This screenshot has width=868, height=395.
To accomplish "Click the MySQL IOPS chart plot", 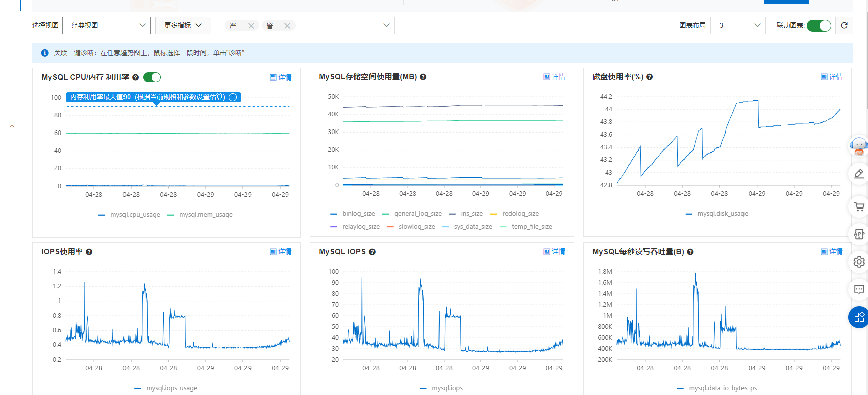I will (x=453, y=315).
